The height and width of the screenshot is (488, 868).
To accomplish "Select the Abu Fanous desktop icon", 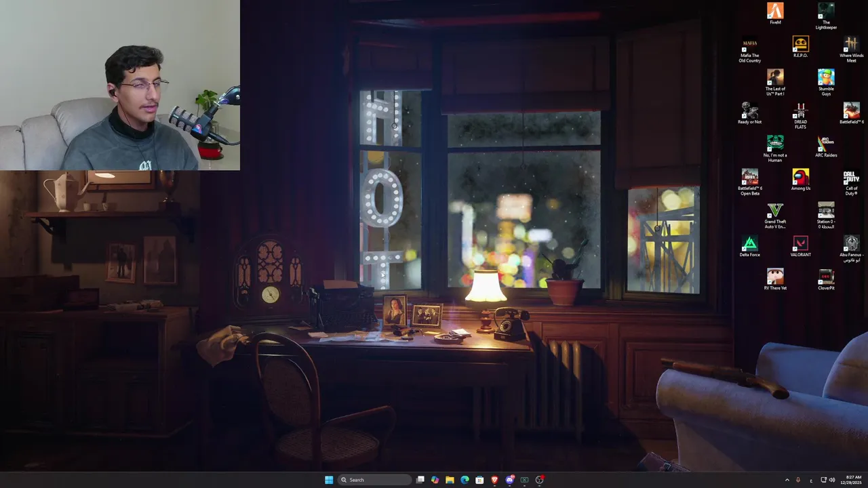I will pos(851,249).
